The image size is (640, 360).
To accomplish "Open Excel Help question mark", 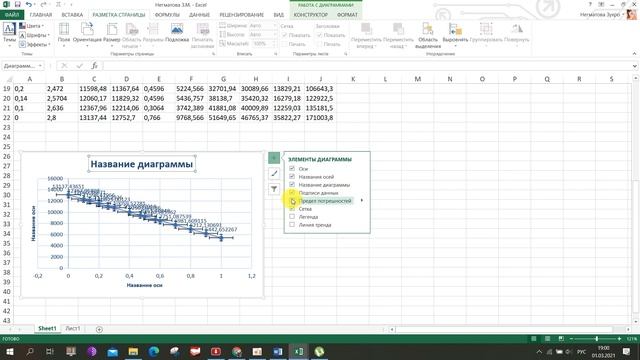I will (x=590, y=4).
